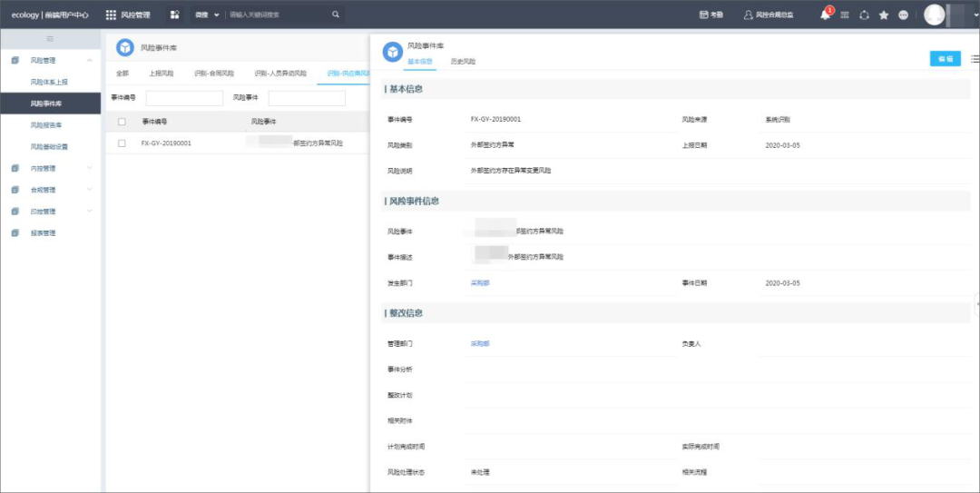Click the ecology 前端用户中心 logo text
The width and height of the screenshot is (980, 493).
click(x=50, y=15)
